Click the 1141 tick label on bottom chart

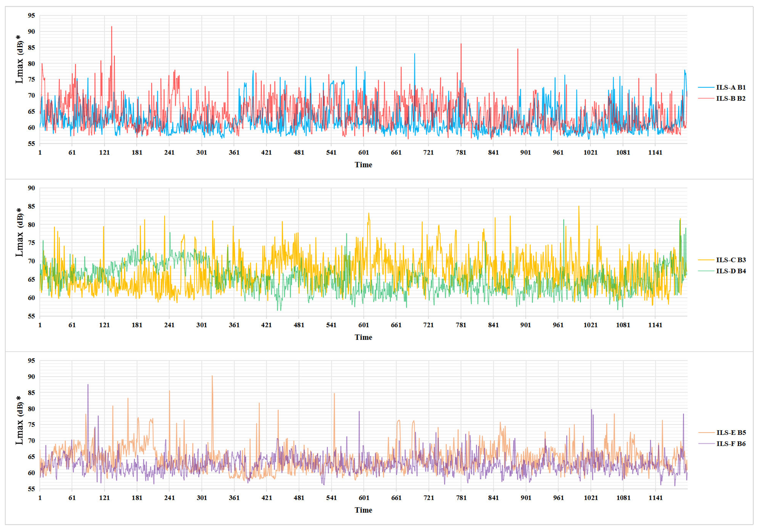[655, 498]
